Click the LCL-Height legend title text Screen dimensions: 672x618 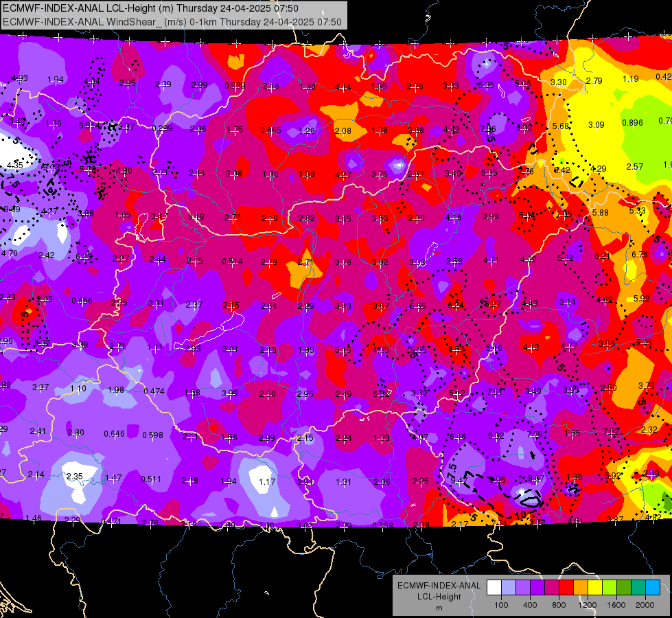point(439,597)
